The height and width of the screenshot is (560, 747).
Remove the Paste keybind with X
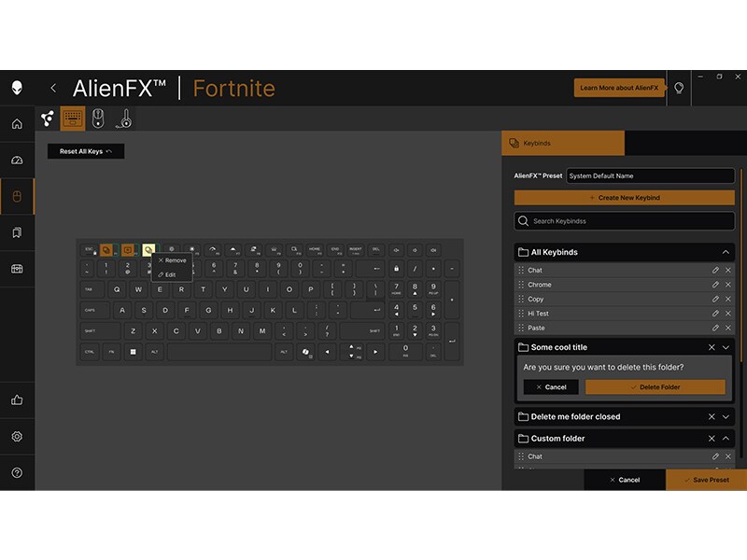click(728, 328)
